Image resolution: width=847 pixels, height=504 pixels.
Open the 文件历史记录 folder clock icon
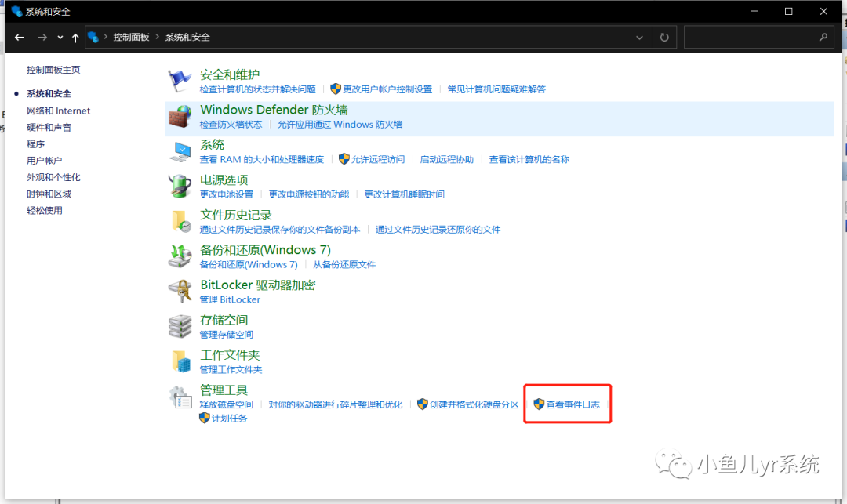[x=180, y=222]
